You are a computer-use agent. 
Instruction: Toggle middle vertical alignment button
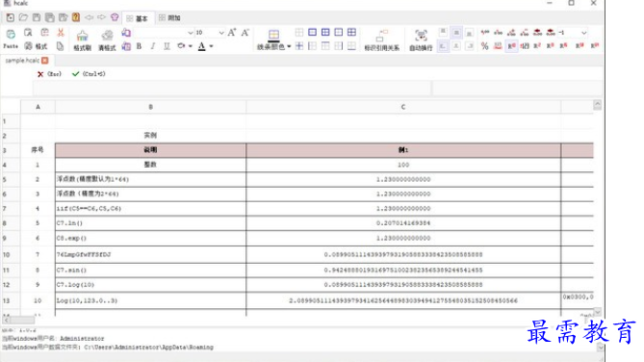tap(456, 33)
